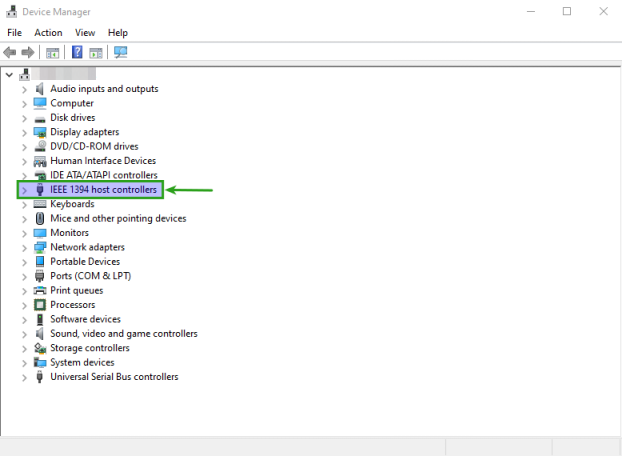Collapse the root computer node chevron
Image resolution: width=622 pixels, height=456 pixels.
tap(9, 75)
